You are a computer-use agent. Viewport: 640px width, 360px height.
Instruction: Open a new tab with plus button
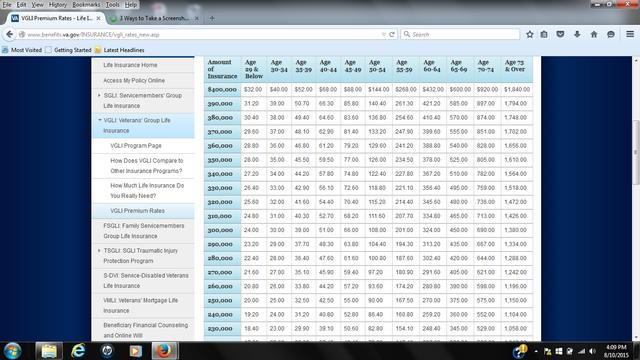(212, 18)
